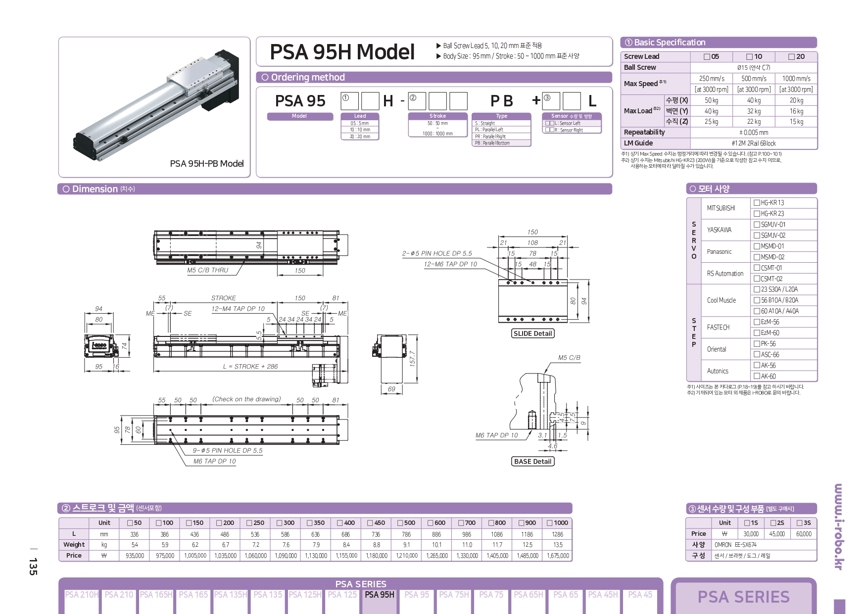Click the PB Parallel Bottom type row
Screen dimensions: 868x614
(x=501, y=143)
